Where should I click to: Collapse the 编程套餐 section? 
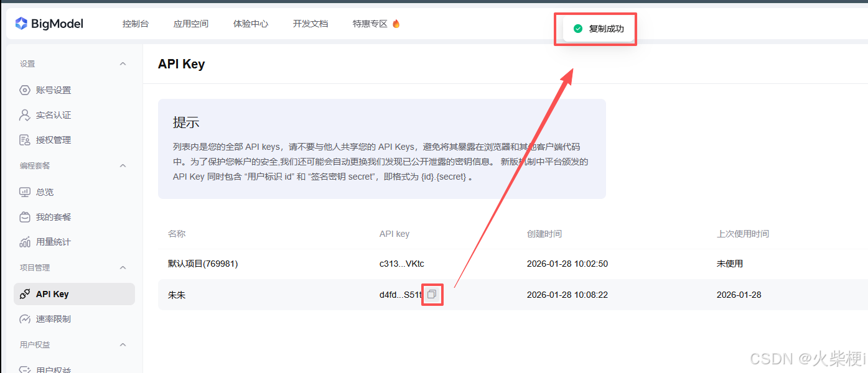point(123,165)
